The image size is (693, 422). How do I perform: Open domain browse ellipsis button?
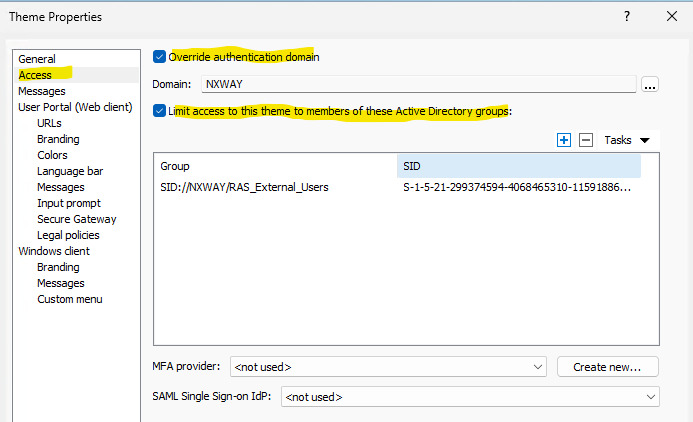click(650, 85)
